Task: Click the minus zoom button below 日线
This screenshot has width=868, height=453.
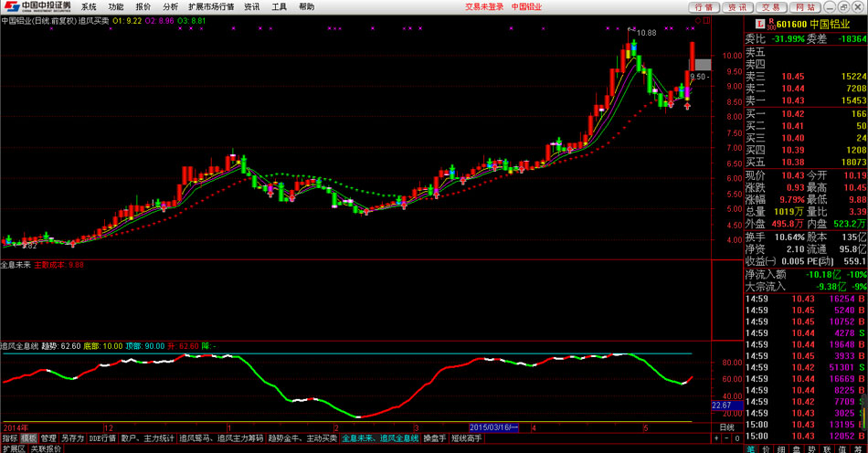Action: point(726,438)
